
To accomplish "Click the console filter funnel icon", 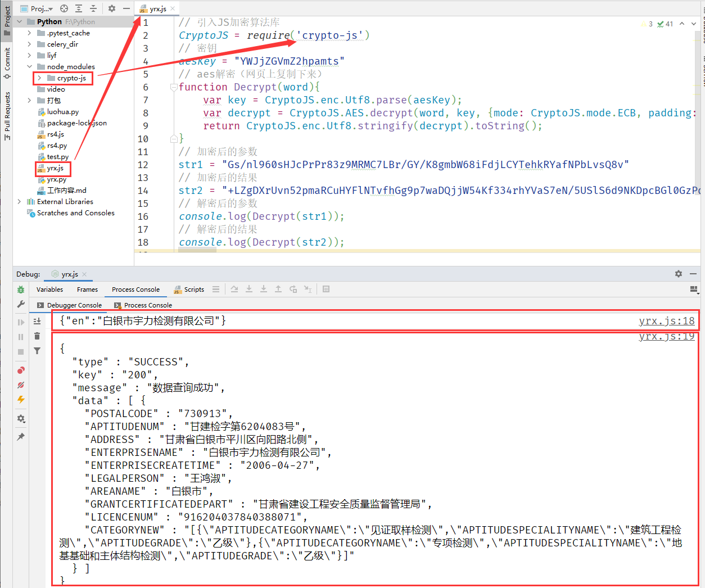I will (x=37, y=351).
